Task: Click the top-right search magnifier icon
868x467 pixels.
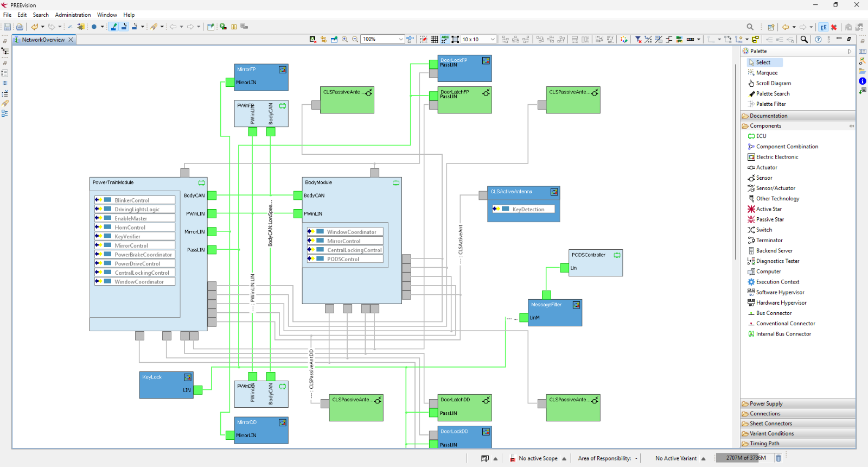Action: pyautogui.click(x=750, y=27)
